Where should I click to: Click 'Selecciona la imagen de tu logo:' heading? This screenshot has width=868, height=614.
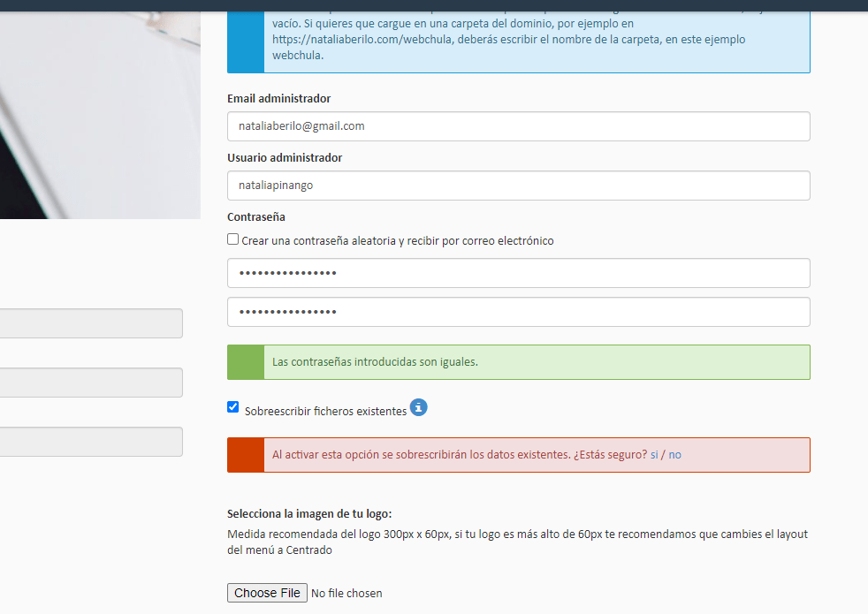(x=309, y=514)
